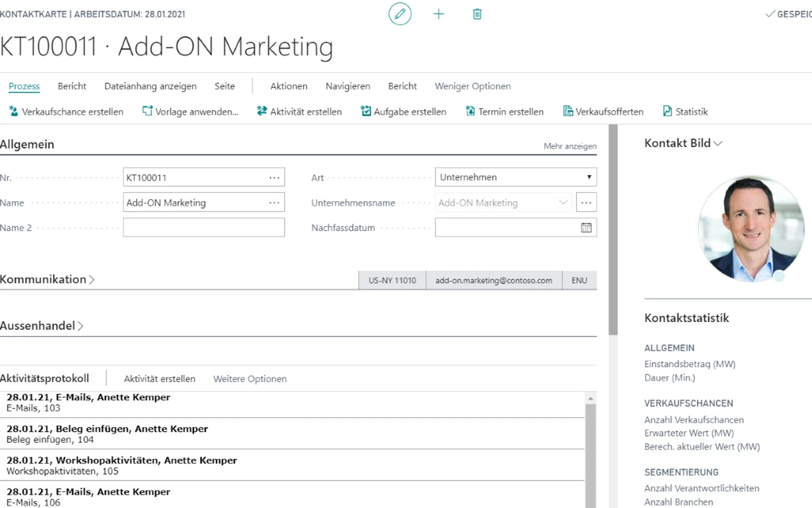Image resolution: width=812 pixels, height=508 pixels.
Task: Click Anzahl Verkaufschancen in Kontaktstatistik
Action: pos(694,420)
